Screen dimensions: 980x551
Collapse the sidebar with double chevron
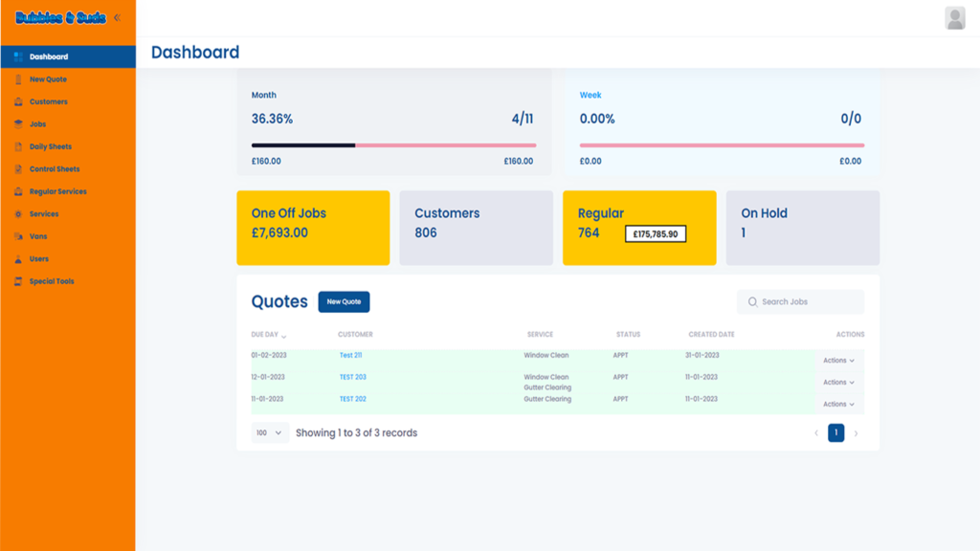click(x=117, y=18)
